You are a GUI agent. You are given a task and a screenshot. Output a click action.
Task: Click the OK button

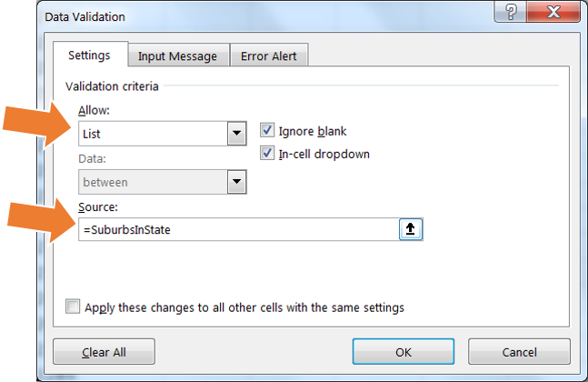click(404, 352)
